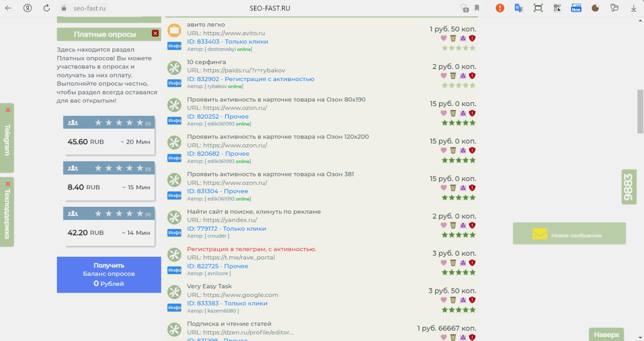Screen dimensions: 644x341
Task: Click the trash bin icon for task 832902
Action: pos(453,76)
